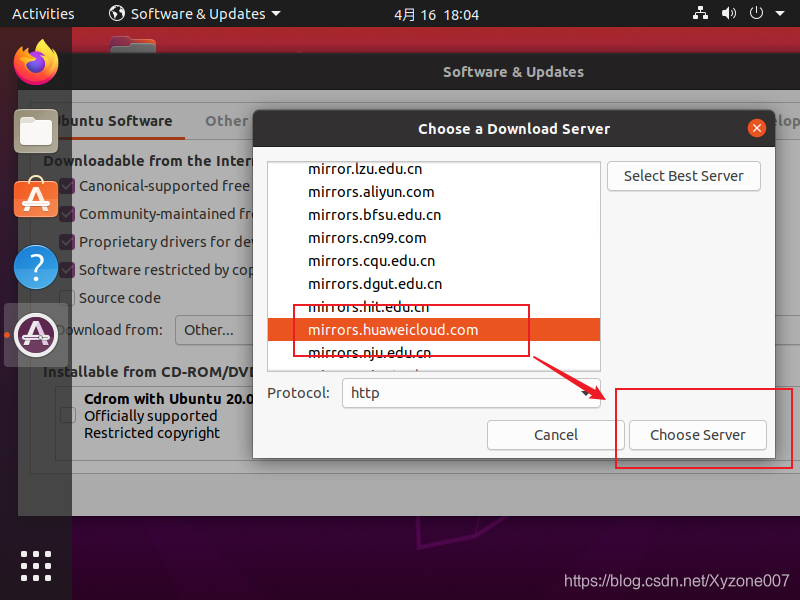The height and width of the screenshot is (600, 800).
Task: Open the Activities overview
Action: 43,14
